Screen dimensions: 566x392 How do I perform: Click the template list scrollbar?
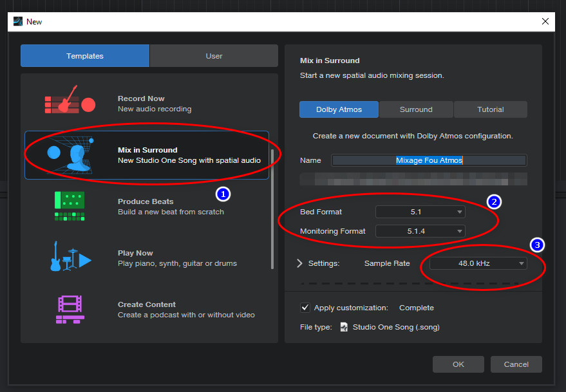272,209
